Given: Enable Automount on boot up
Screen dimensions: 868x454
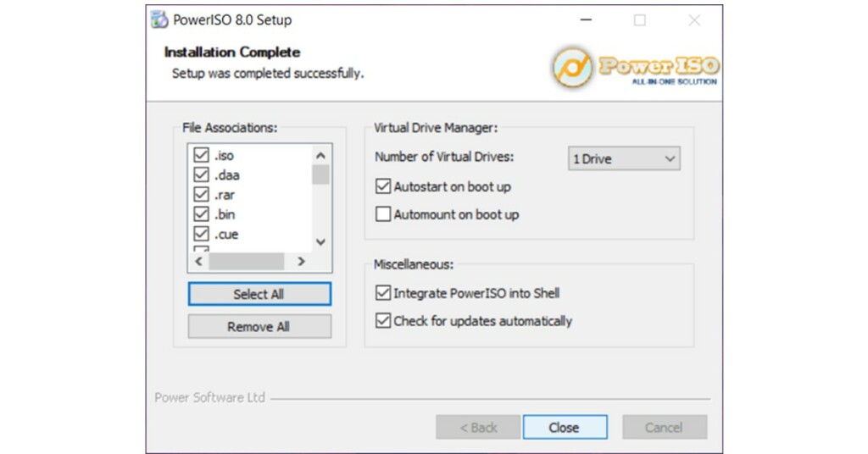Looking at the screenshot, I should [x=383, y=214].
